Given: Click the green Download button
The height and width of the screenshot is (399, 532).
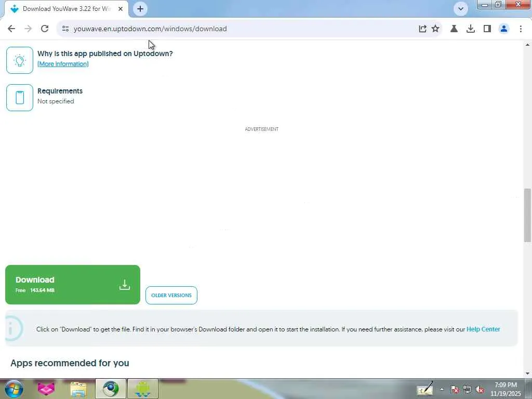Looking at the screenshot, I should pyautogui.click(x=73, y=285).
